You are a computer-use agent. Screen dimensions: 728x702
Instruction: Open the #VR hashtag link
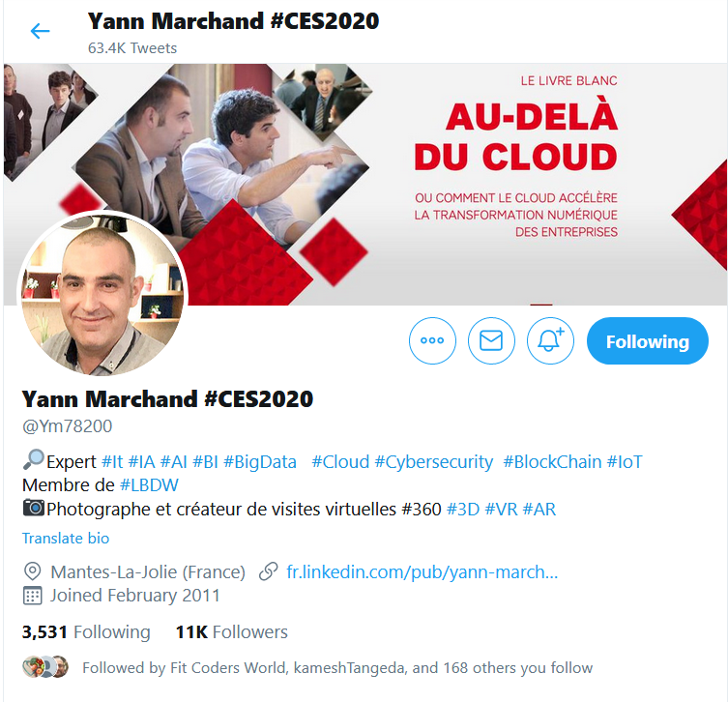[501, 510]
